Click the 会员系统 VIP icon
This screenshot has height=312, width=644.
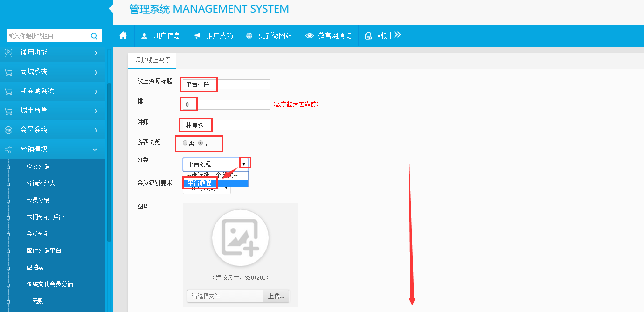pyautogui.click(x=8, y=130)
